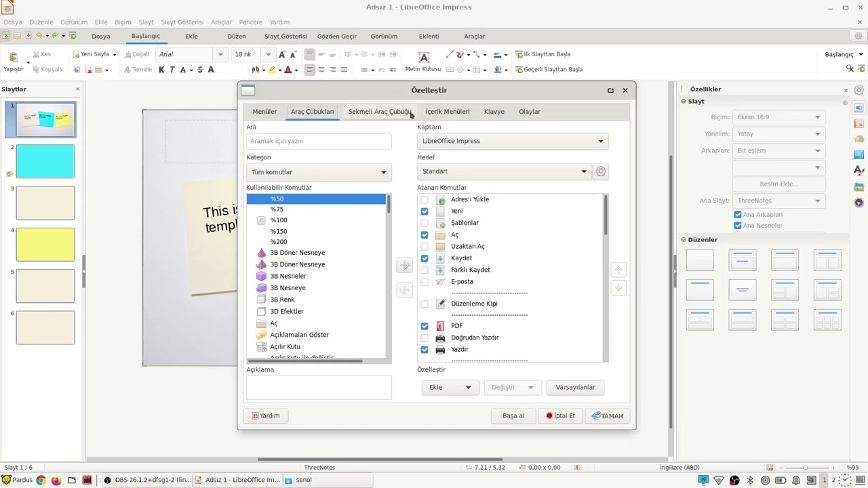Click the TAMAM button

608,416
